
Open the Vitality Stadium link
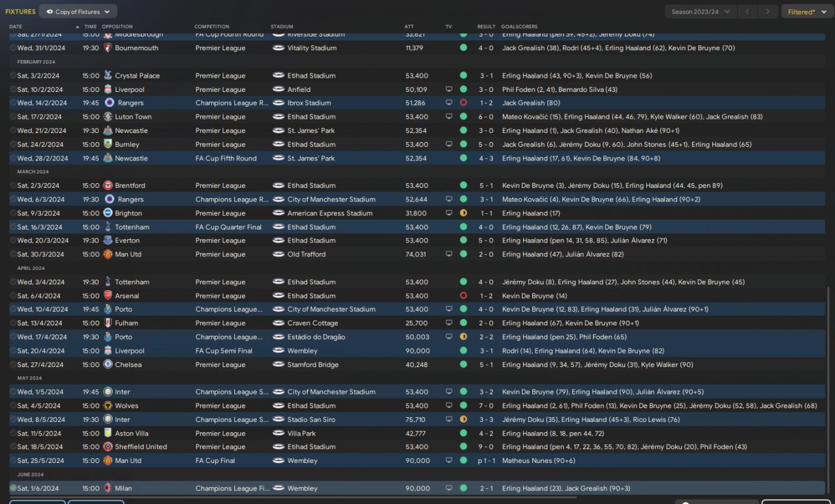pyautogui.click(x=312, y=48)
